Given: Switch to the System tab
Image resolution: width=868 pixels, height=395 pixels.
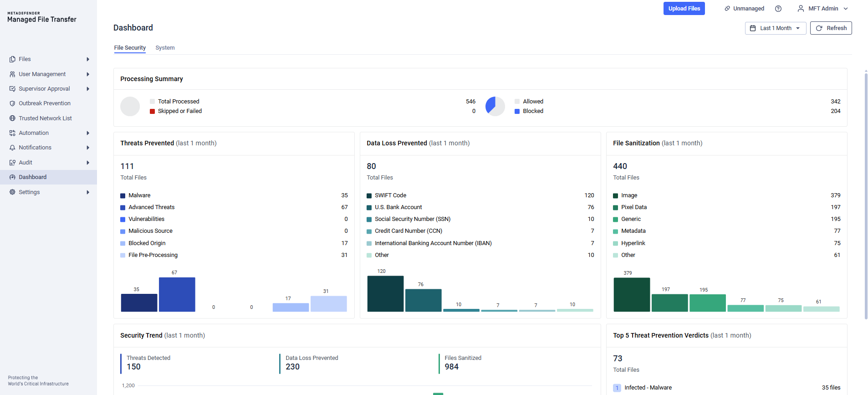Looking at the screenshot, I should pyautogui.click(x=165, y=48).
